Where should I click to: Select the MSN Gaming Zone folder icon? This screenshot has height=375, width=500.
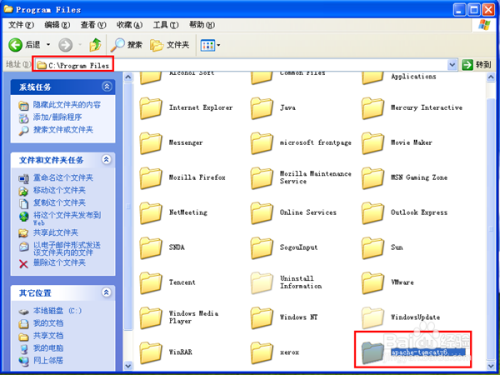point(373,178)
